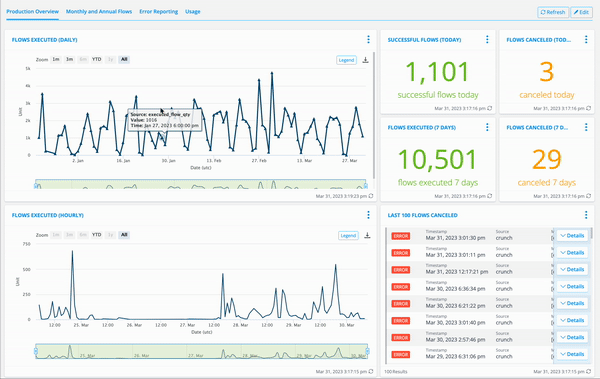Click the canceled flows list scrollbar
The width and height of the screenshot is (600, 379).
pos(592,234)
